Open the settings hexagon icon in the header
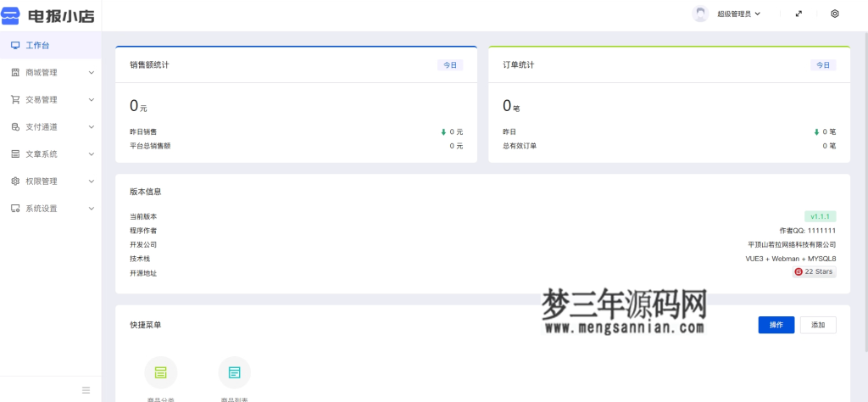Screen dimensions: 868x402 click(x=835, y=14)
